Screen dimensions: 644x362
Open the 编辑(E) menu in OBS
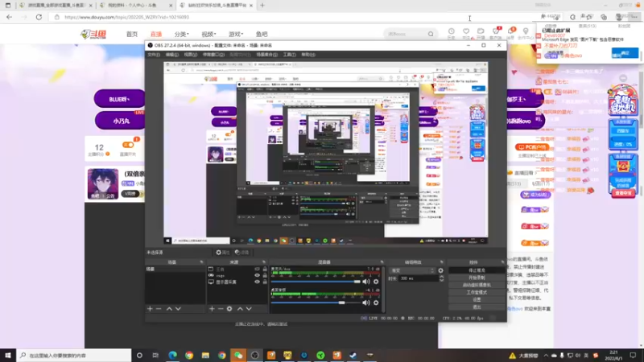tap(172, 55)
